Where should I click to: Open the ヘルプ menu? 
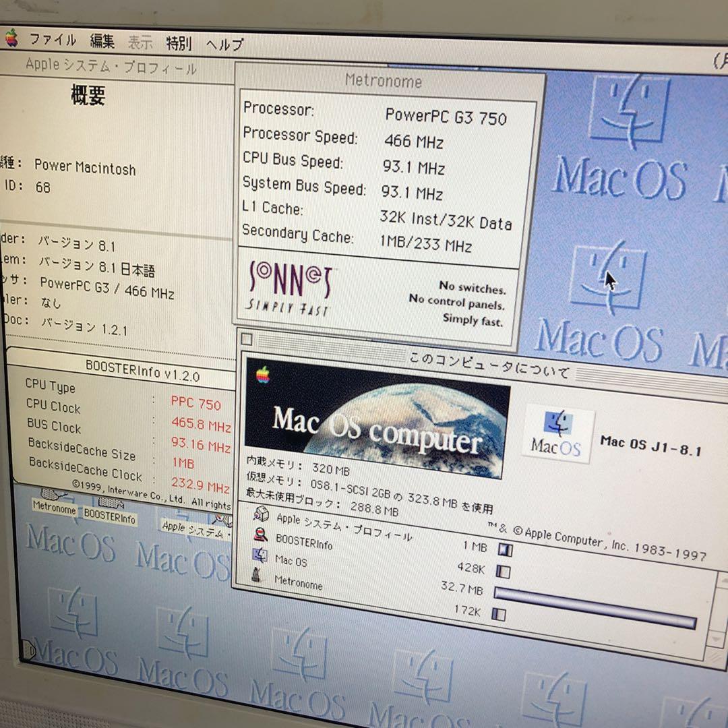pyautogui.click(x=224, y=44)
